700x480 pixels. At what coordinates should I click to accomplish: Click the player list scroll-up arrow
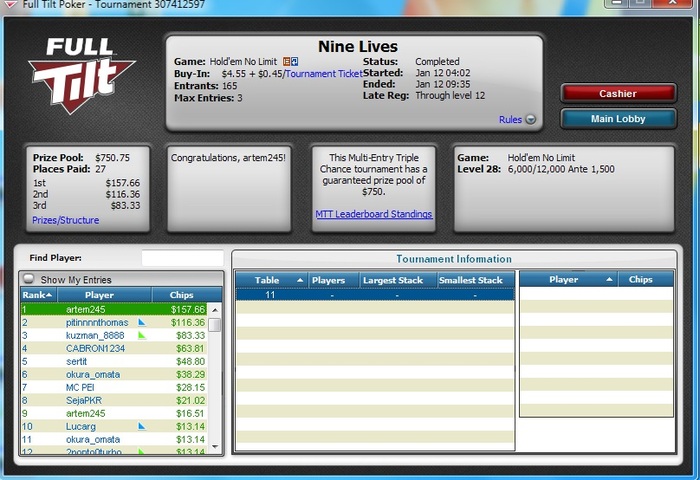(x=215, y=309)
